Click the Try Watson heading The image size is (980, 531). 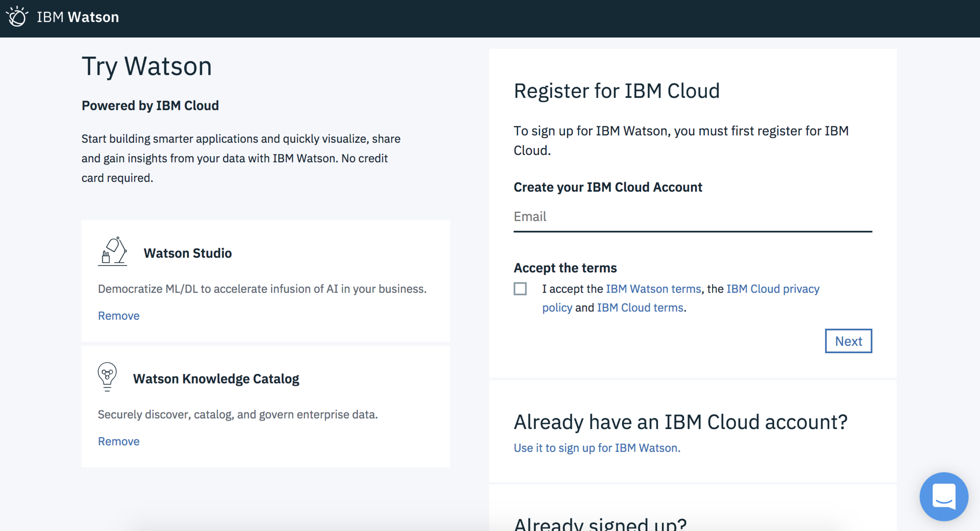[x=147, y=66]
